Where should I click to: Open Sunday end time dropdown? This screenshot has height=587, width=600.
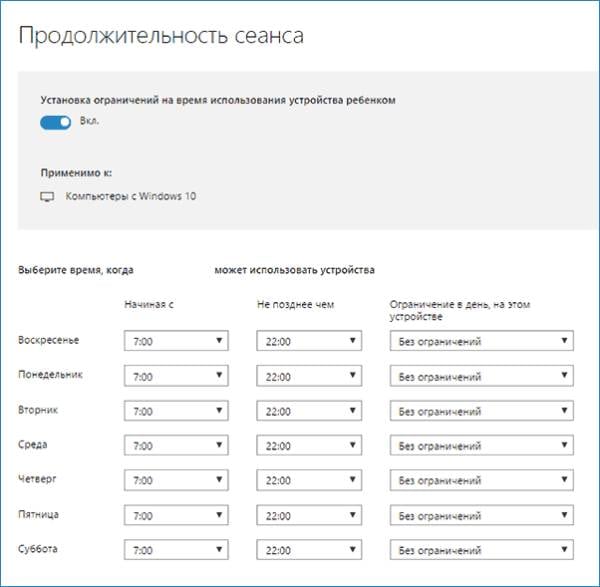pos(309,342)
